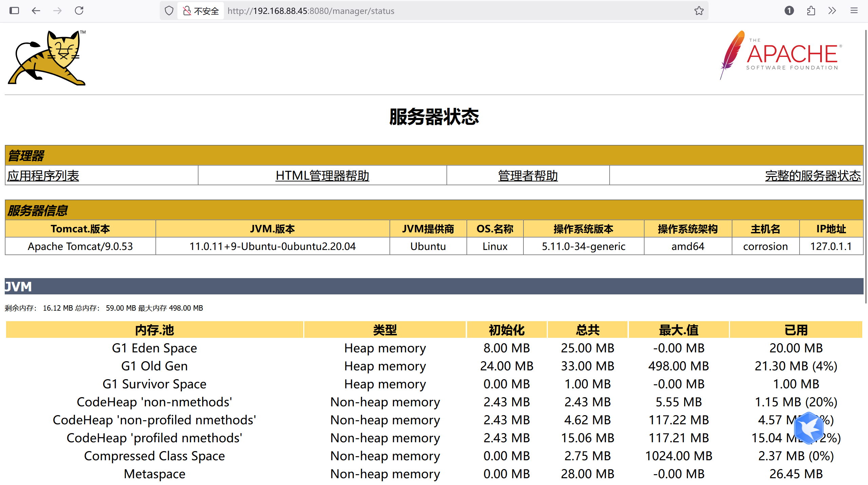Viewport: 868px width, 485px height.
Task: Select the 498.00 MB max value cell
Action: click(679, 366)
